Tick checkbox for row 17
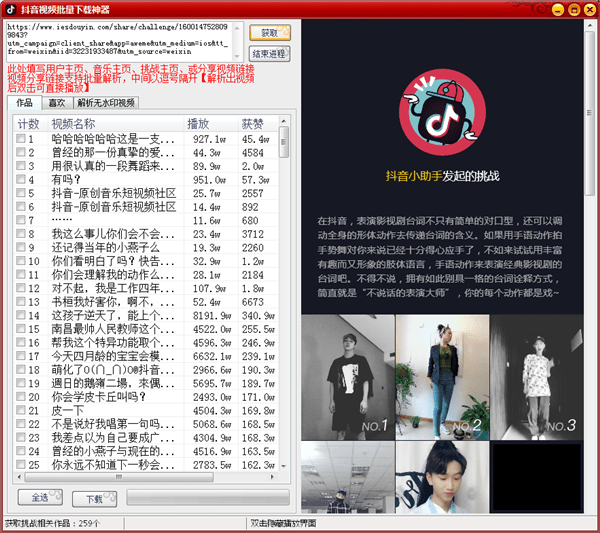 [21, 356]
